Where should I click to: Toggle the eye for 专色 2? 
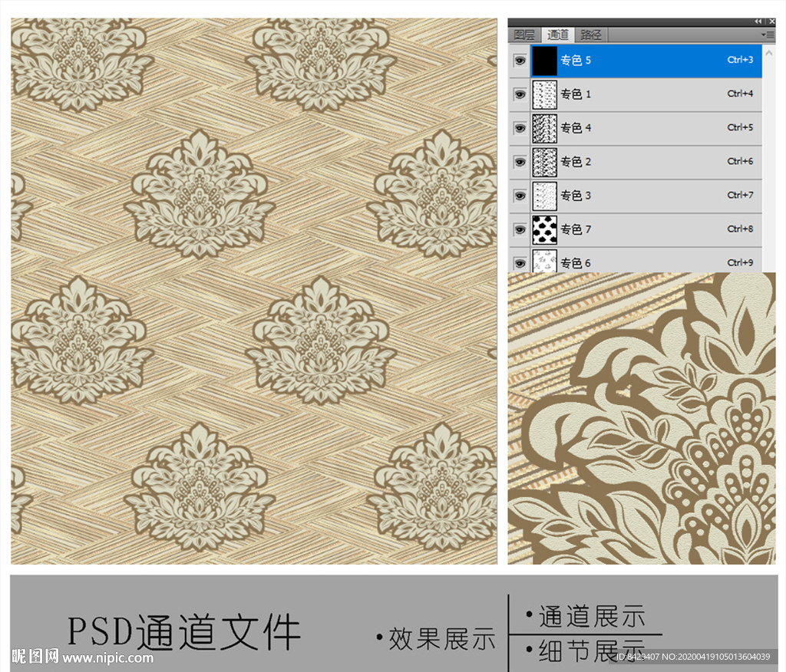click(x=520, y=162)
